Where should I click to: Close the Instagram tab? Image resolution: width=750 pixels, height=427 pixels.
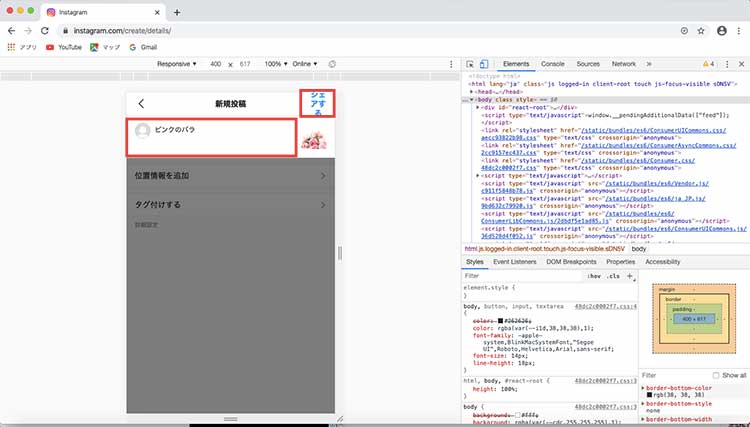click(x=157, y=12)
